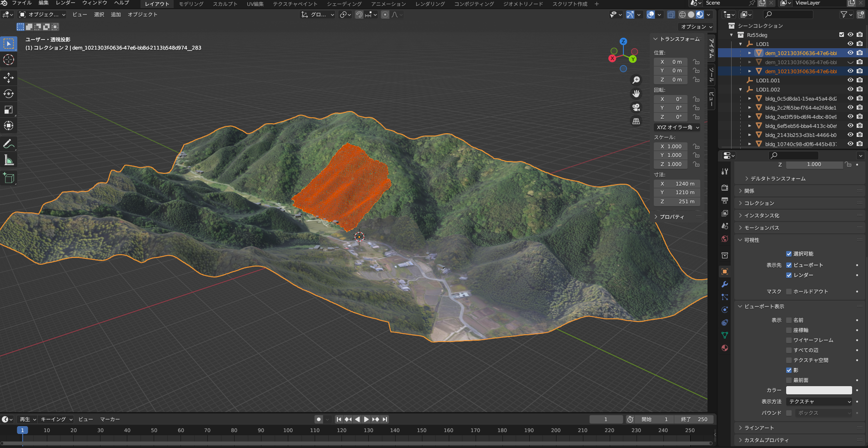Viewport: 868px width, 448px height.
Task: Open the Modifier wrench properties tab
Action: (725, 284)
